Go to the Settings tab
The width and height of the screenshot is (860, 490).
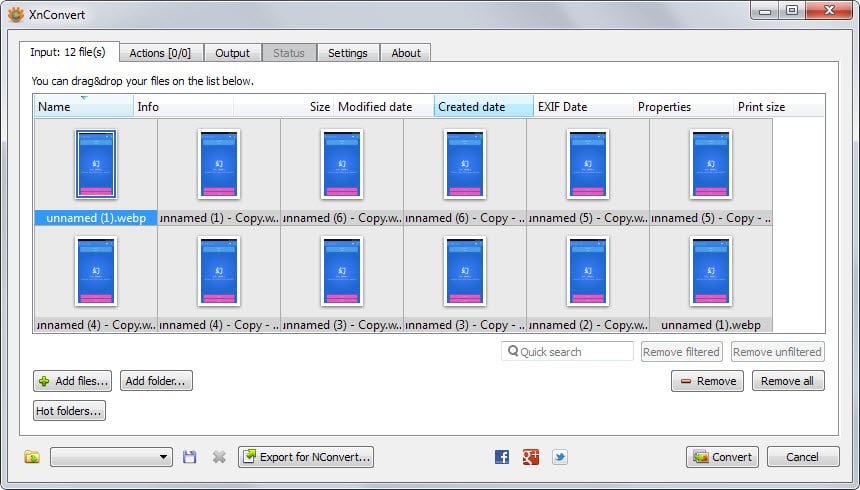(x=348, y=53)
